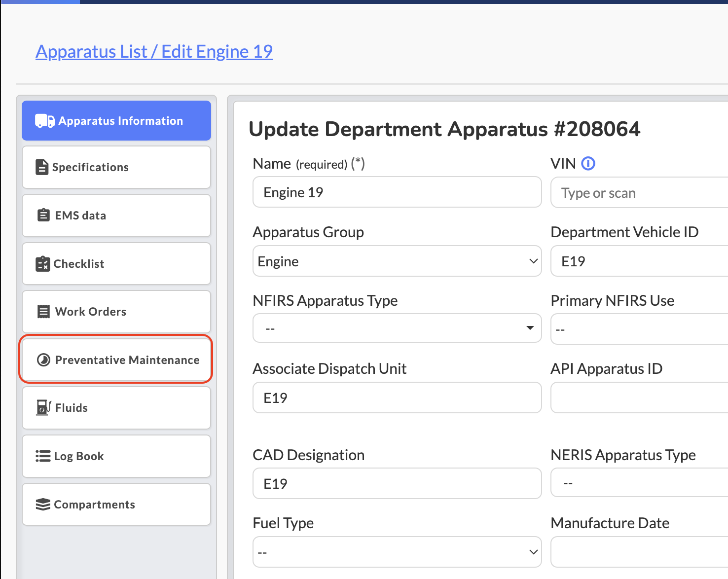Focus the VIN 'Type or scan' field
Screen dimensions: 728x579
[639, 193]
